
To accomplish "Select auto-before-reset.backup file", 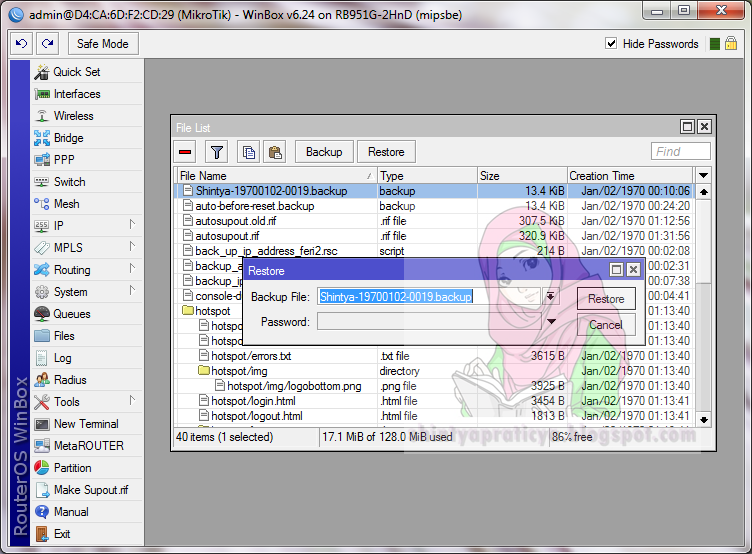I will point(434,206).
